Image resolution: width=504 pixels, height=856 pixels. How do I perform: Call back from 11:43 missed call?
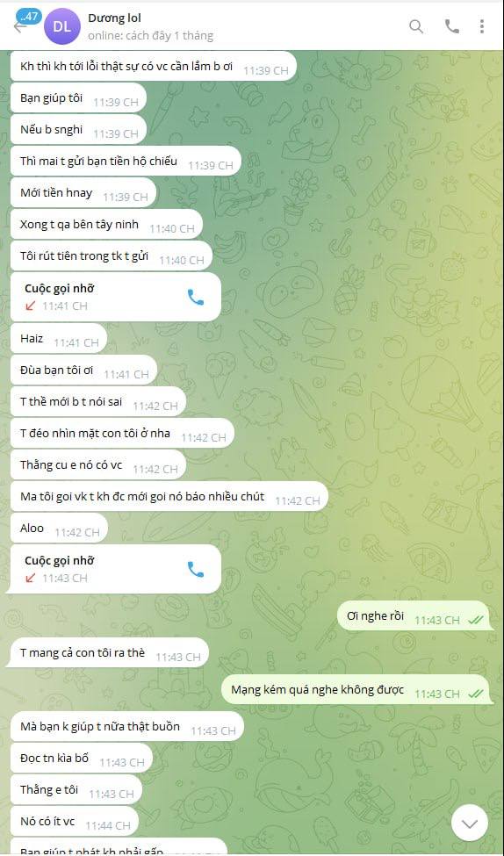196,570
